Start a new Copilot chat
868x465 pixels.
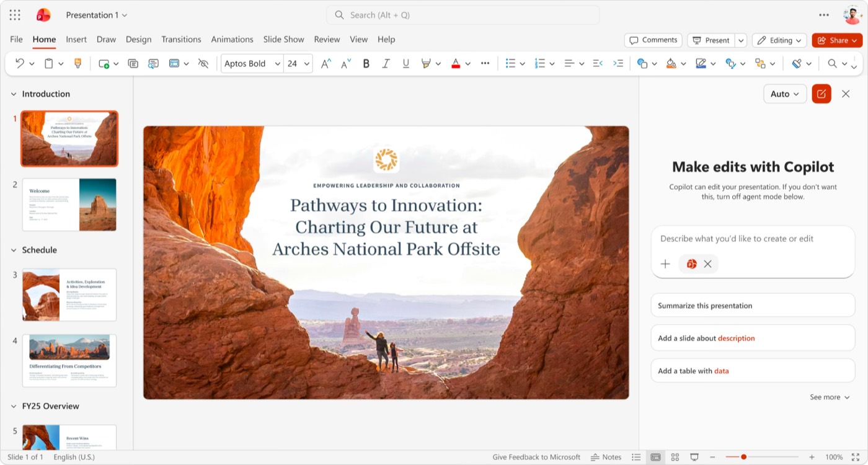(821, 94)
